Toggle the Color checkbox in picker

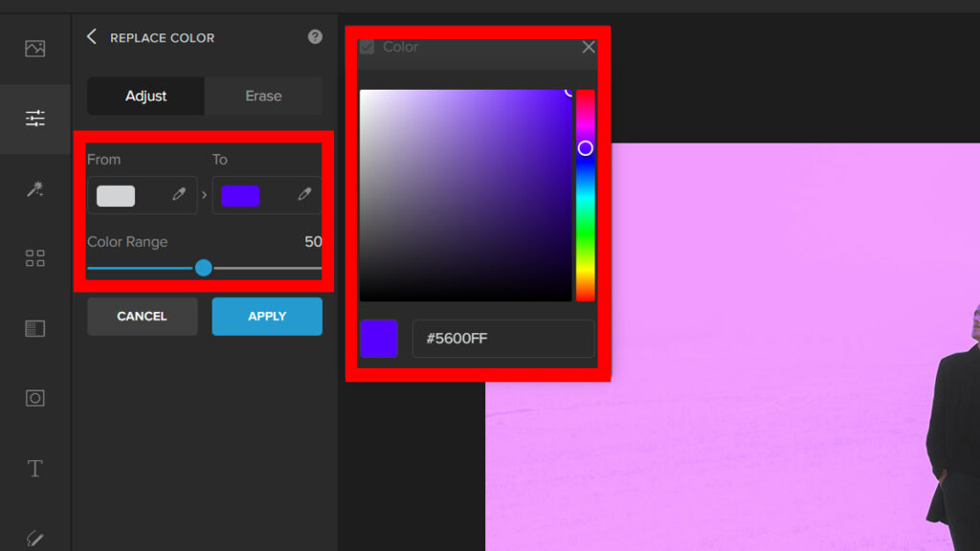(x=367, y=47)
